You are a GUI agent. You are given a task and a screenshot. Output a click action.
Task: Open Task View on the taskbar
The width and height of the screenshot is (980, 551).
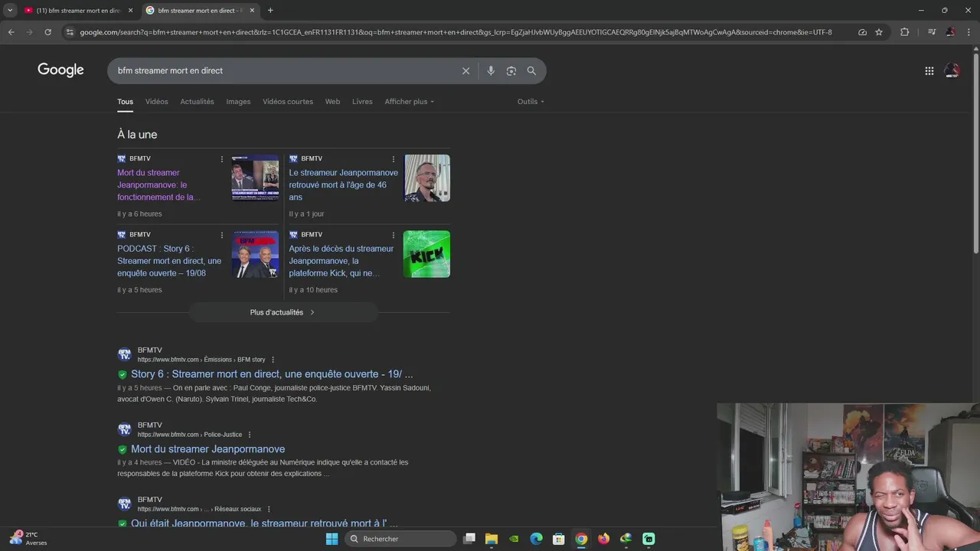(x=469, y=539)
